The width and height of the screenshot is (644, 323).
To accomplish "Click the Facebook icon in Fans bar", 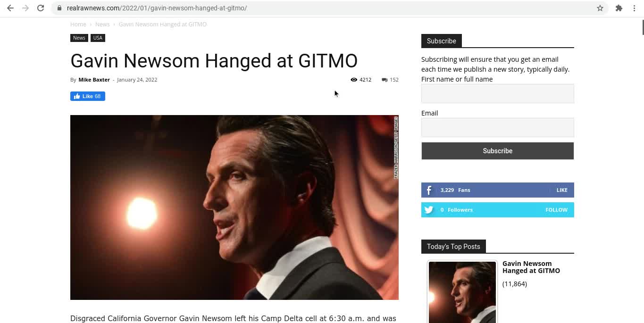I will point(429,190).
